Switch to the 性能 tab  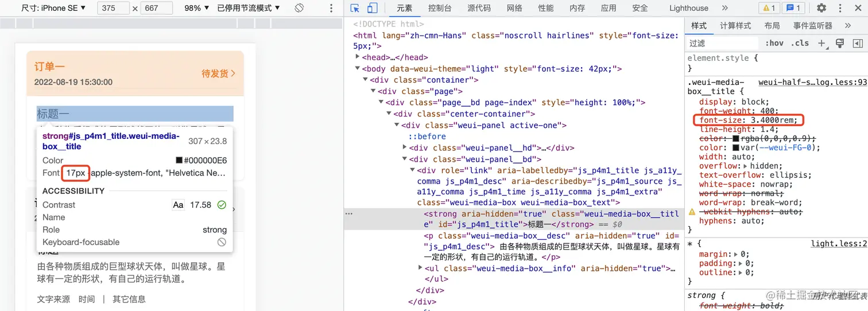(546, 8)
